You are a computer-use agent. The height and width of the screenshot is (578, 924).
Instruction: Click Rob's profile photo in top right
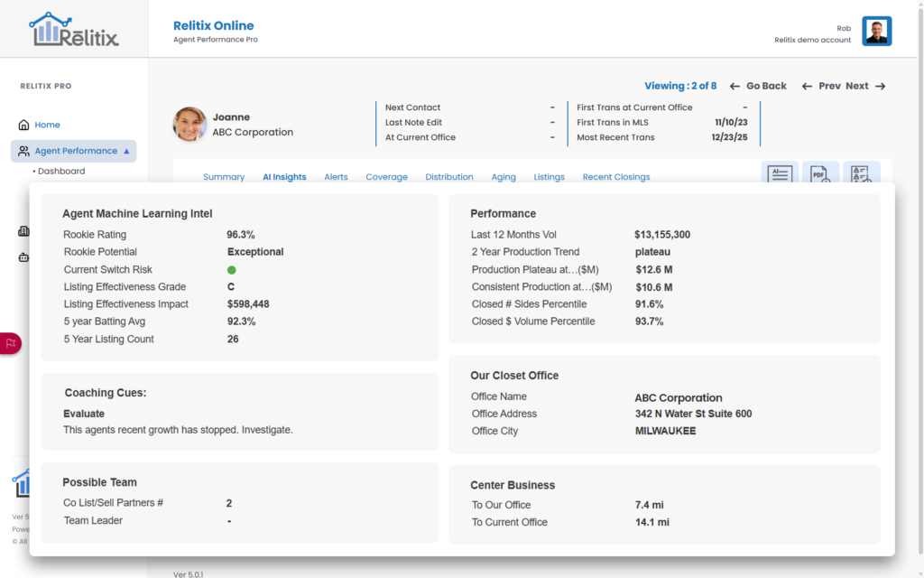click(x=876, y=30)
